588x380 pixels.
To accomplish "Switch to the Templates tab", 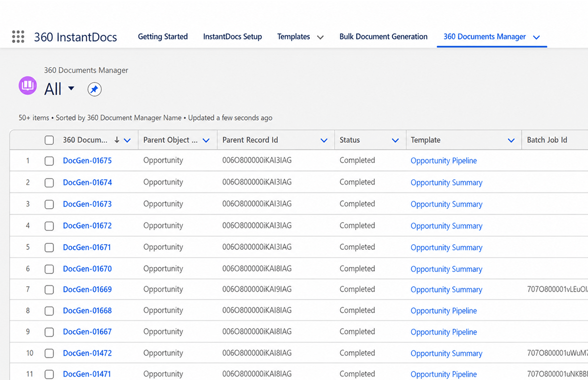I will click(294, 37).
